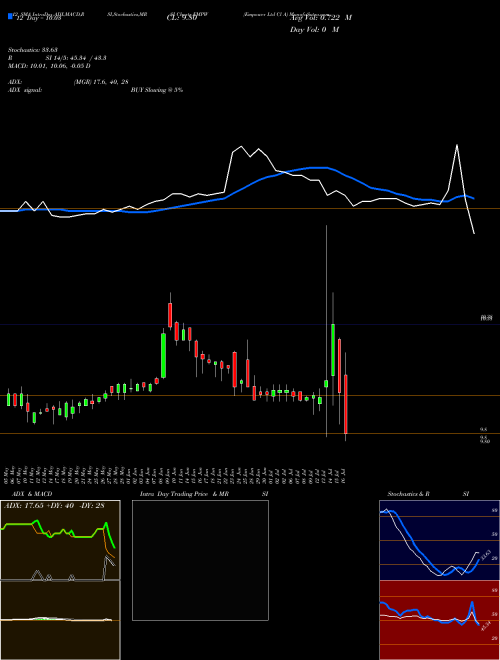The width and height of the screenshot is (500, 660).
Task: Click the last red candlestick at far right
Action: (x=346, y=404)
